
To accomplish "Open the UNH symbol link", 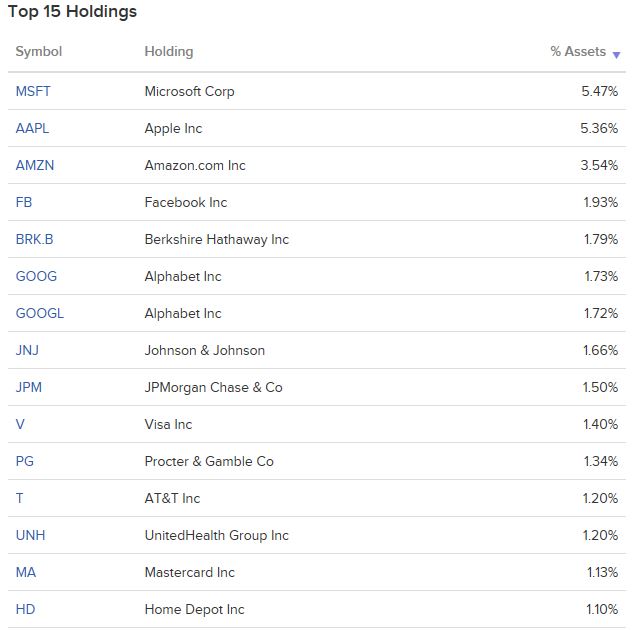I will point(31,536).
